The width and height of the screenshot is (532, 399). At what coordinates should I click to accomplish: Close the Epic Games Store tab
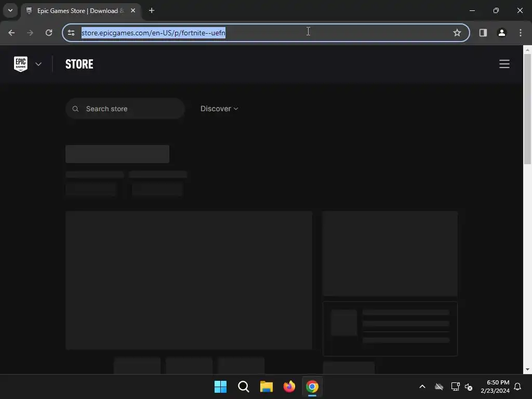point(133,10)
